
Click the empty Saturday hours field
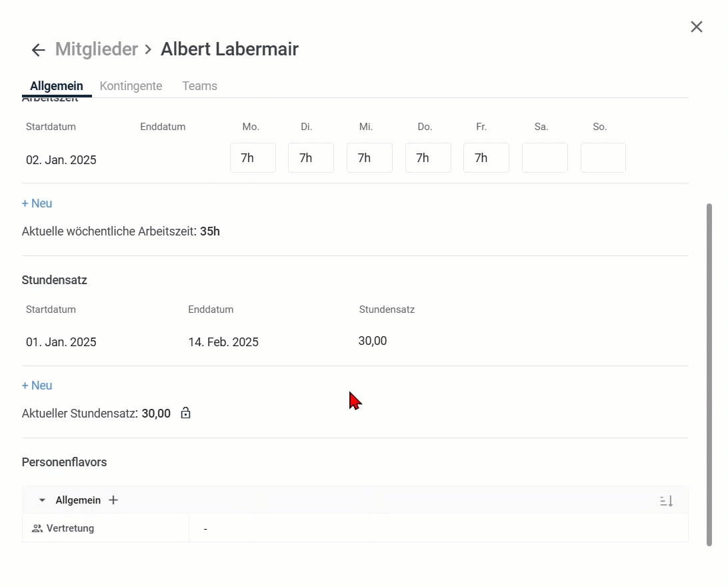[x=545, y=158]
